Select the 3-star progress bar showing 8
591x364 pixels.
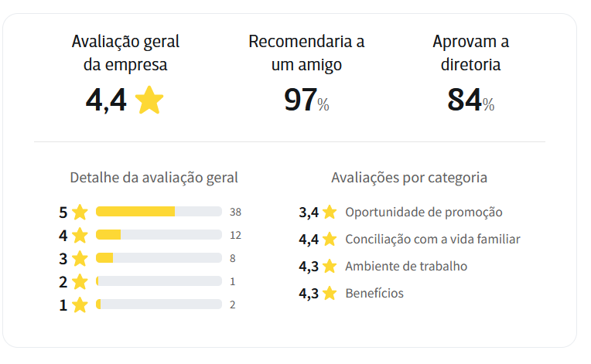[x=159, y=258]
